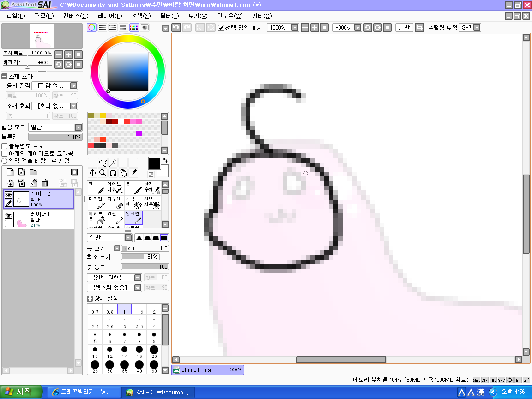Click the Windows 시작 start button
532x399 pixels.
[21, 392]
